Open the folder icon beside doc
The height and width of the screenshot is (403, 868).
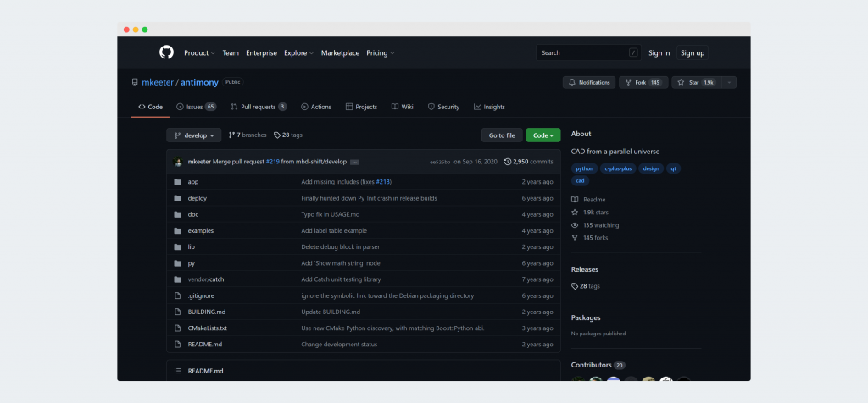178,214
